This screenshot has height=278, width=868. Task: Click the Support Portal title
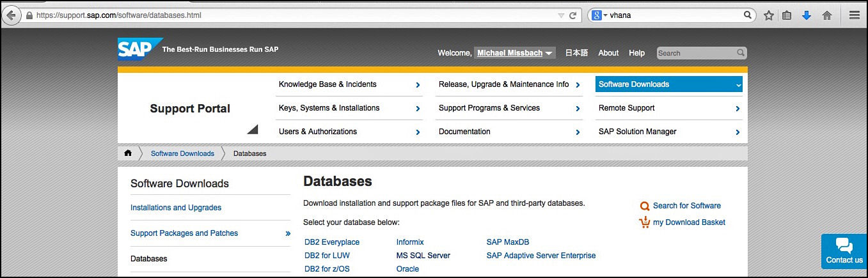(x=190, y=109)
